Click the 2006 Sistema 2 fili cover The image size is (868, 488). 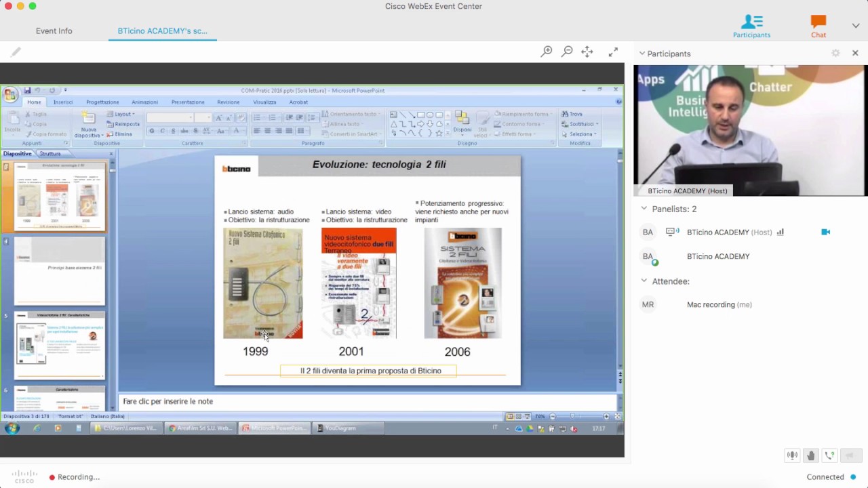[x=463, y=283]
